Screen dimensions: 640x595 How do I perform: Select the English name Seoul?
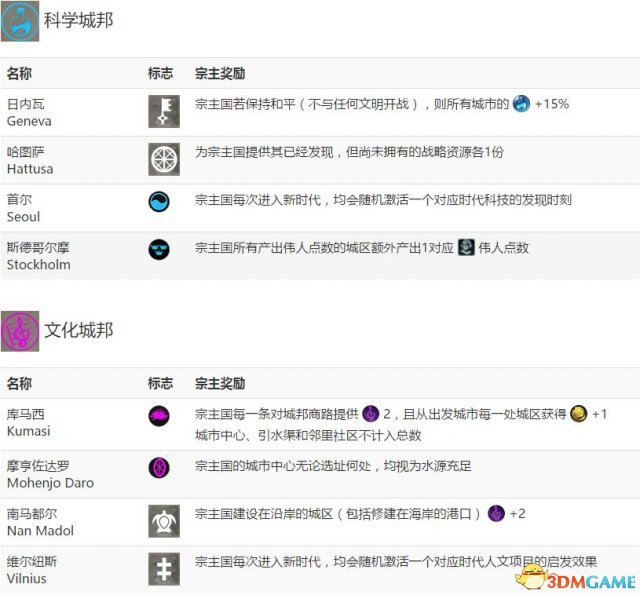click(x=23, y=217)
